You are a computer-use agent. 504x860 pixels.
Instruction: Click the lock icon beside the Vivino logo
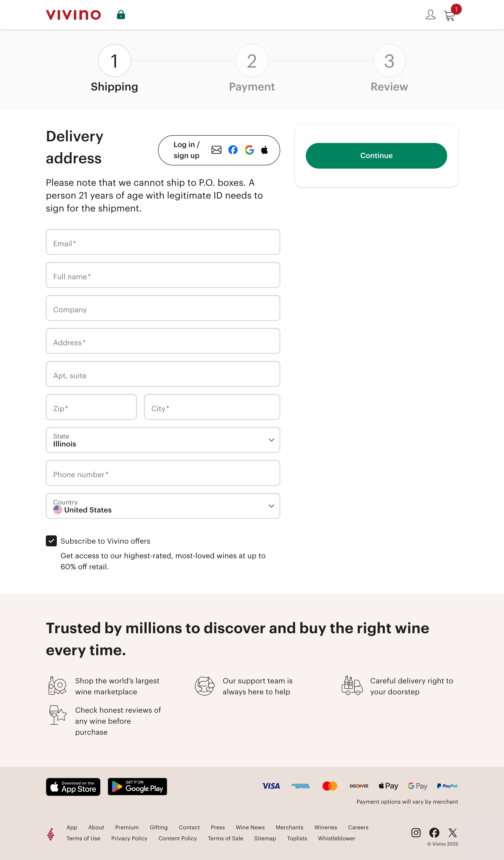click(121, 14)
